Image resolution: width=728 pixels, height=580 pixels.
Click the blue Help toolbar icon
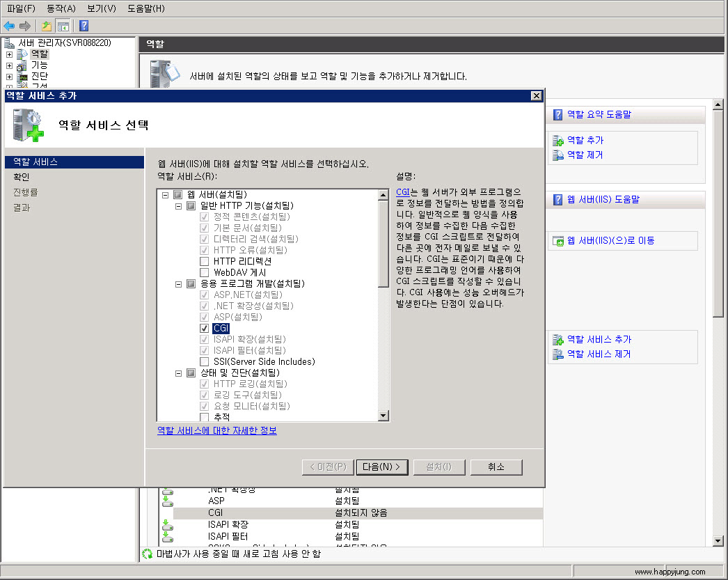[84, 26]
